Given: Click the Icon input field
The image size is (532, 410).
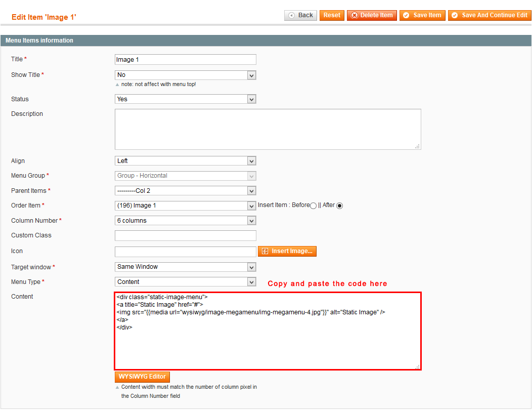Looking at the screenshot, I should pos(185,252).
